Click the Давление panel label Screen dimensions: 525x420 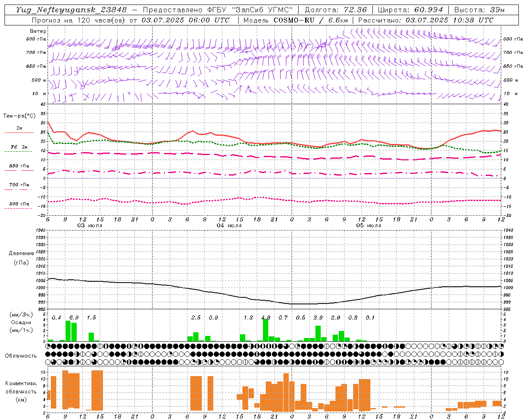pos(21,253)
